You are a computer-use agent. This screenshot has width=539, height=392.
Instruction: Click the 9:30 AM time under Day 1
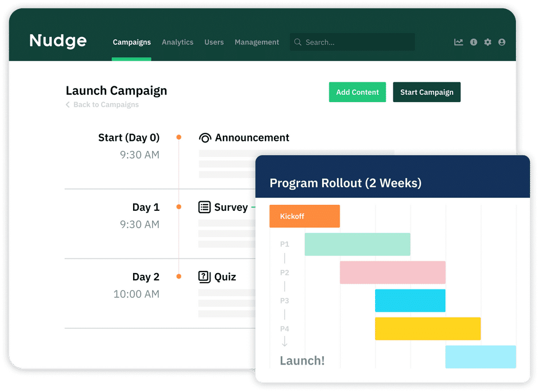coord(140,224)
